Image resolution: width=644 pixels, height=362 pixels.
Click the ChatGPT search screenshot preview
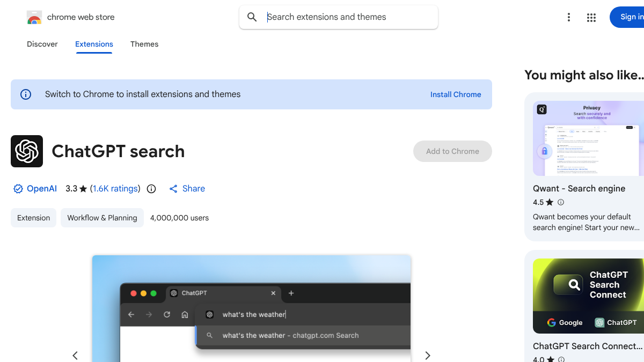(x=251, y=308)
